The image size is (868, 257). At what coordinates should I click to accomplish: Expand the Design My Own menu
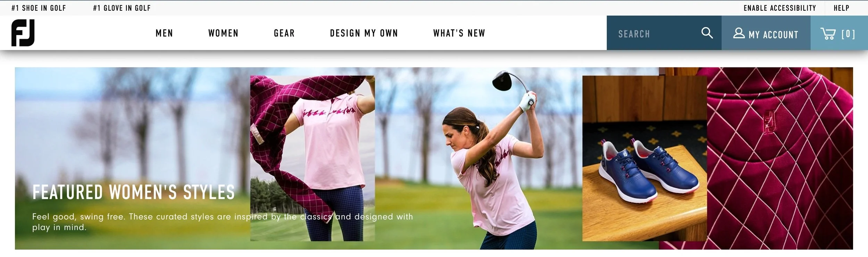point(364,33)
